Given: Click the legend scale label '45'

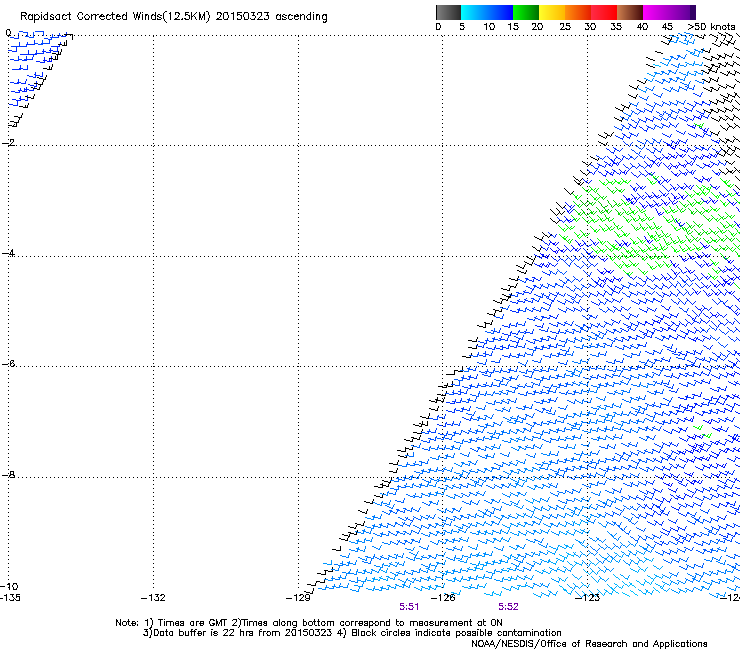Looking at the screenshot, I should 667,27.
